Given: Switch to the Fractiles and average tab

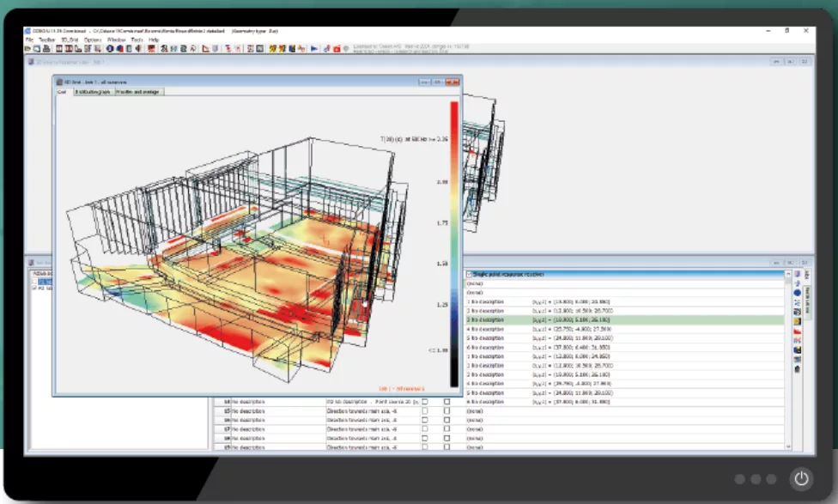Looking at the screenshot, I should coord(138,92).
